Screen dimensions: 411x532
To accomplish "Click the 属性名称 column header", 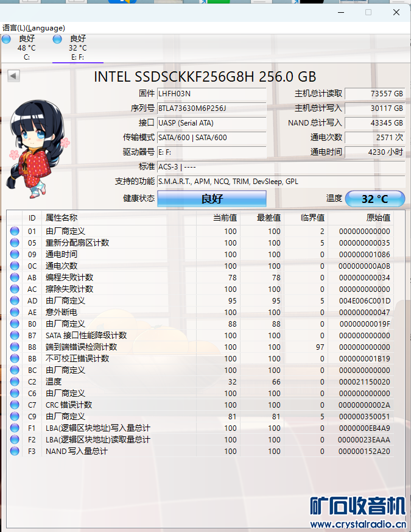I will 119,218.
